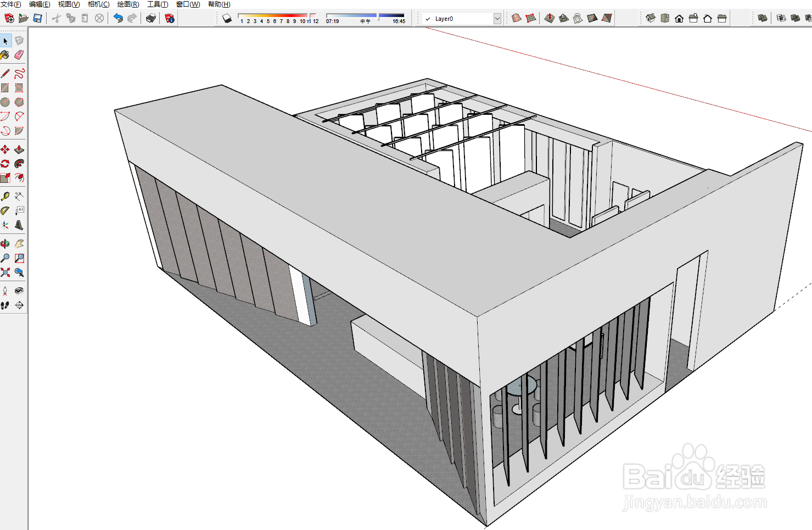Choose the Polygon tool
812x530 pixels.
19,102
